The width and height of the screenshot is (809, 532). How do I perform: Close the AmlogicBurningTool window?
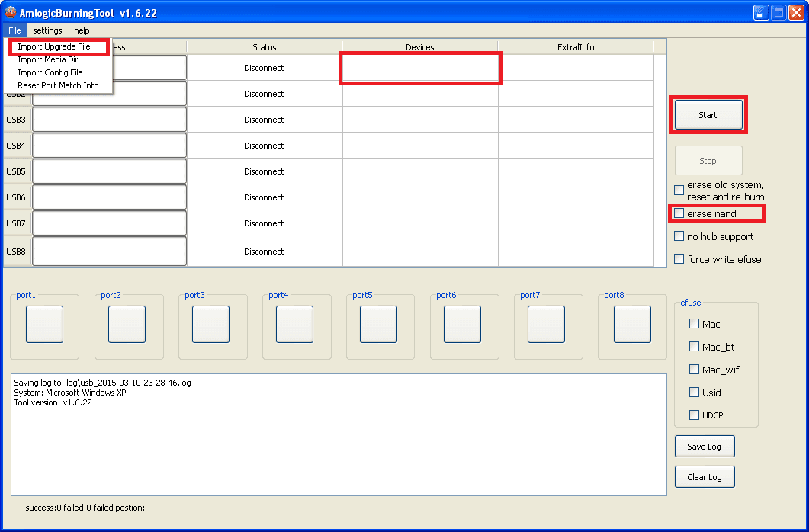click(796, 12)
